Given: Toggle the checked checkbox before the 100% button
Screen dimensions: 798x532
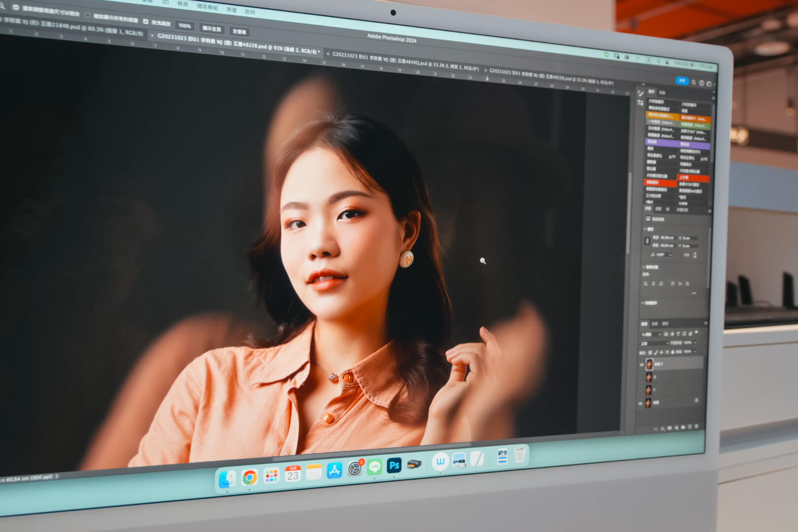Looking at the screenshot, I should tap(145, 21).
